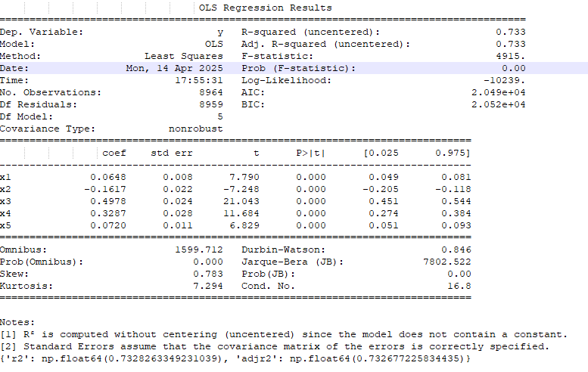Viewport: 588px width, 372px height.
Task: Select the AIC value 2.049e+04
Action: [499, 92]
